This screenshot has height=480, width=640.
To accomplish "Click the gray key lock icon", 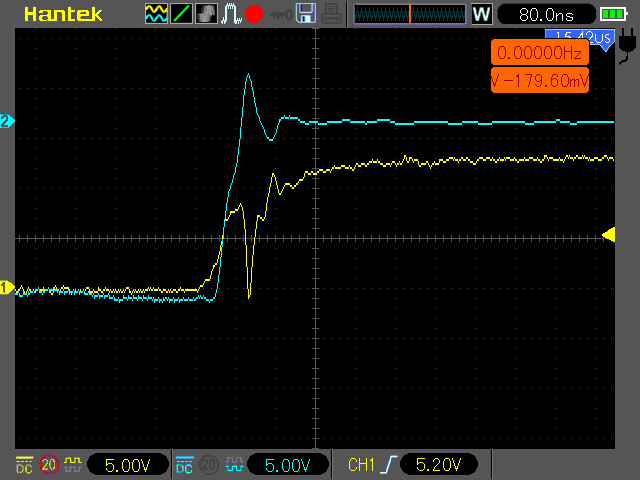I will click(281, 15).
